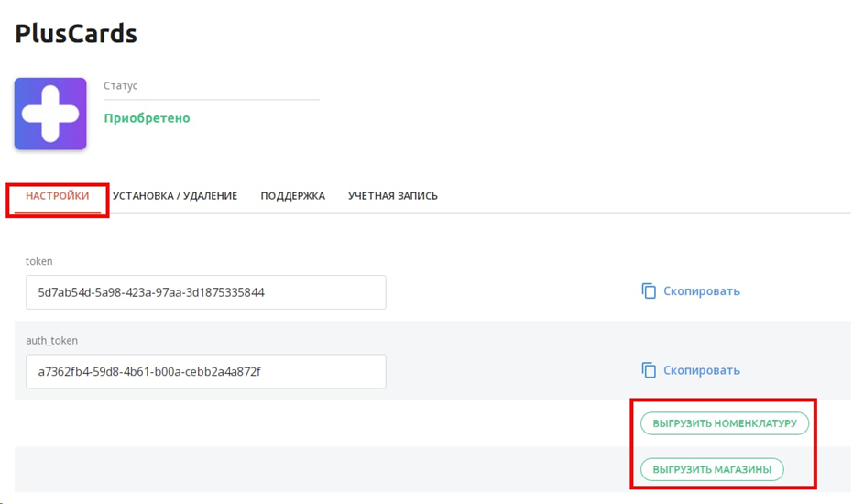Go to УЧЕТНАЯ ЗАПИСЬ tab
The width and height of the screenshot is (864, 504).
tap(393, 196)
